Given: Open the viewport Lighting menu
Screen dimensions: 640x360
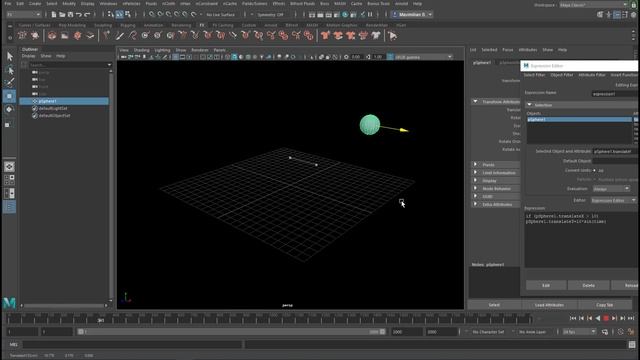Looking at the screenshot, I should click(x=162, y=50).
